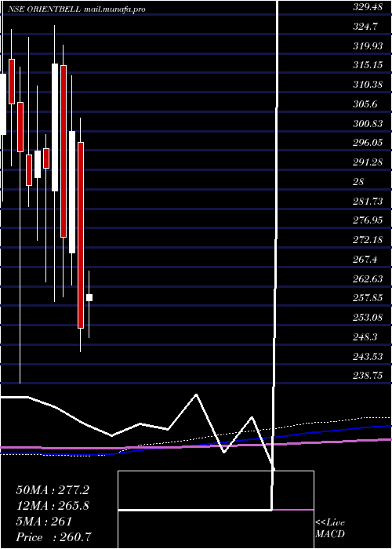The image size is (392, 549).
Task: Click the 300.83 price axis label
Action: (368, 124)
